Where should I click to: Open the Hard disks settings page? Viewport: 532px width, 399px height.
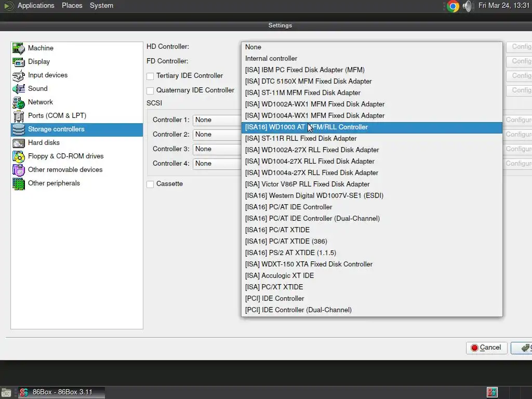pyautogui.click(x=77, y=143)
